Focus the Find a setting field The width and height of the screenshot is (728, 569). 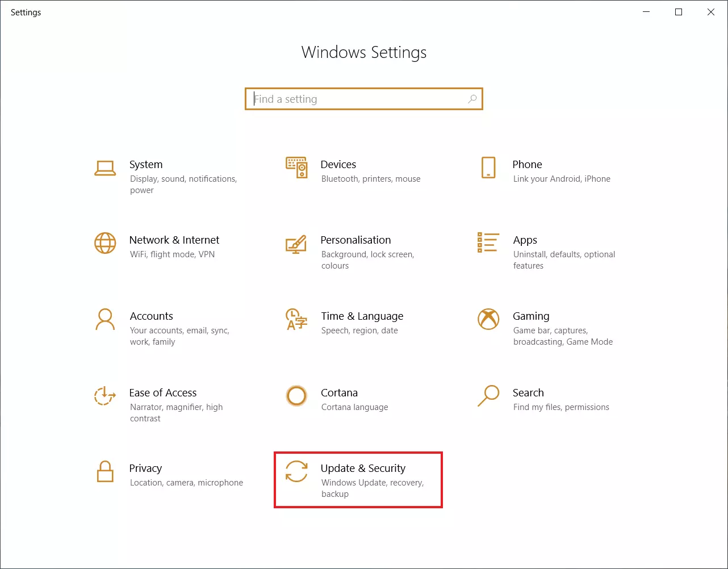[x=364, y=99]
